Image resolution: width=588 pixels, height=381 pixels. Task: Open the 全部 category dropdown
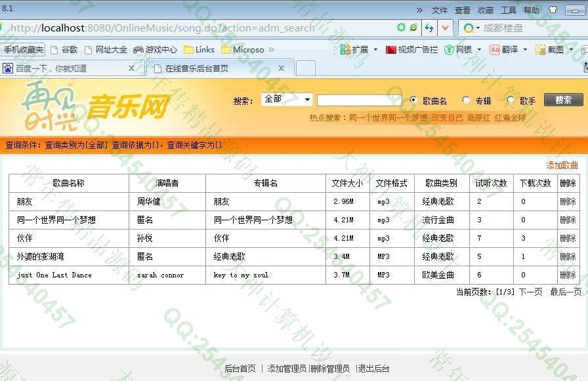(287, 100)
